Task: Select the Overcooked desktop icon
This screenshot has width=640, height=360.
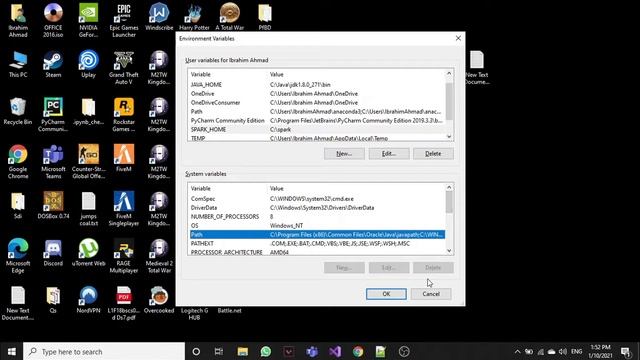Action: point(159,300)
